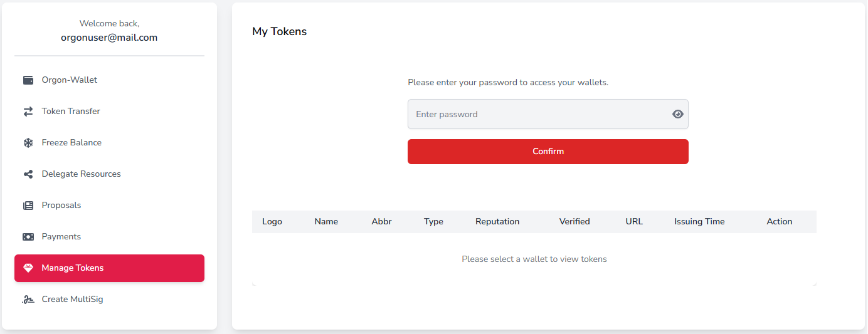This screenshot has height=334, width=868.
Task: Click the Orgon-Wallet wallet icon
Action: [28, 80]
